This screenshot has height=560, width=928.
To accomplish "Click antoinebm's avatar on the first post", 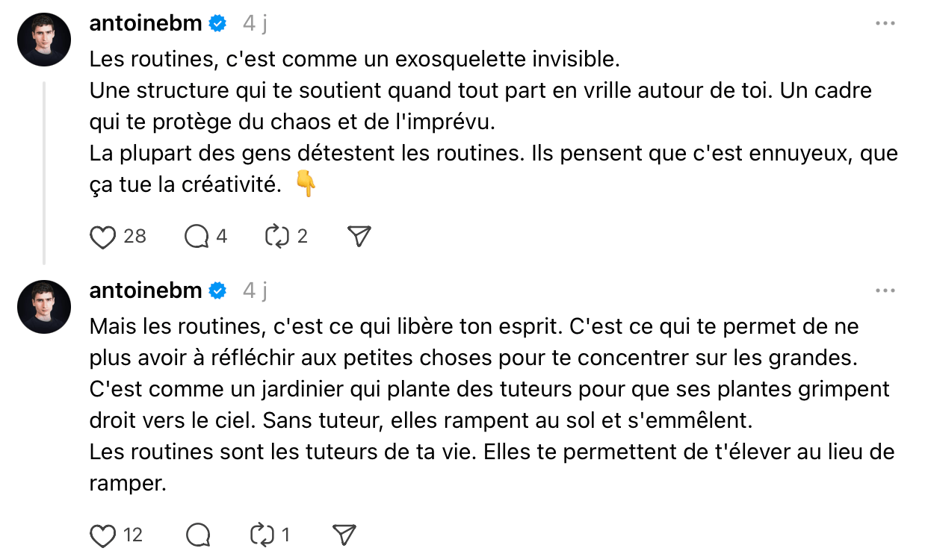I will pos(44,40).
